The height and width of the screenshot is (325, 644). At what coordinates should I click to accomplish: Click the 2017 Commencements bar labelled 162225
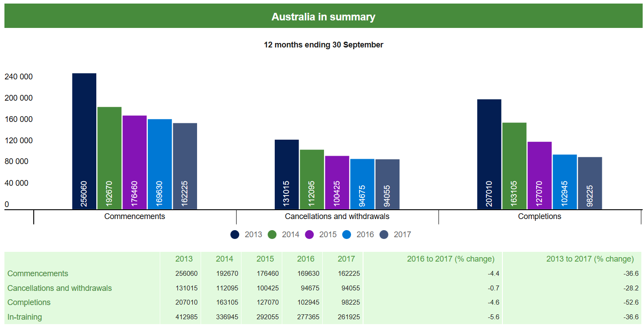(x=185, y=166)
